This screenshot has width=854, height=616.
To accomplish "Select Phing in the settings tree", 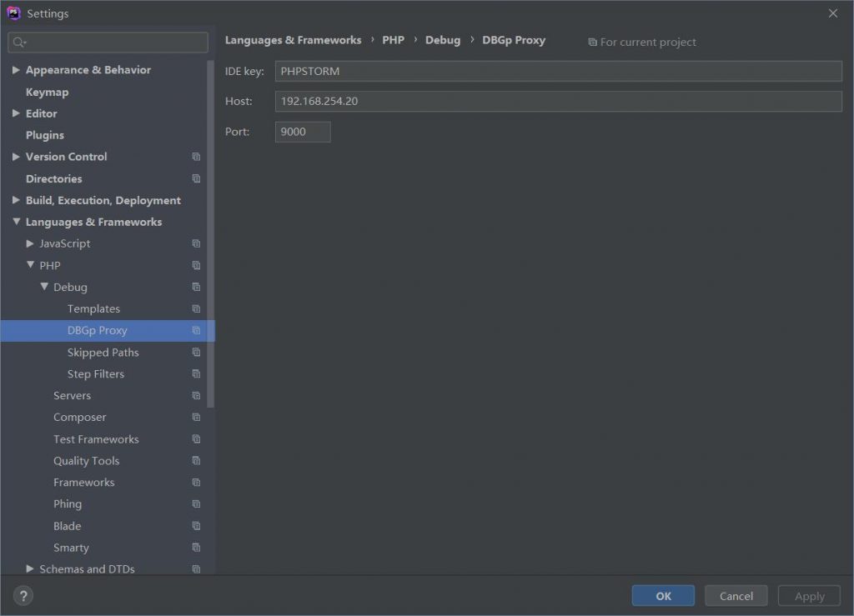I will pos(68,504).
